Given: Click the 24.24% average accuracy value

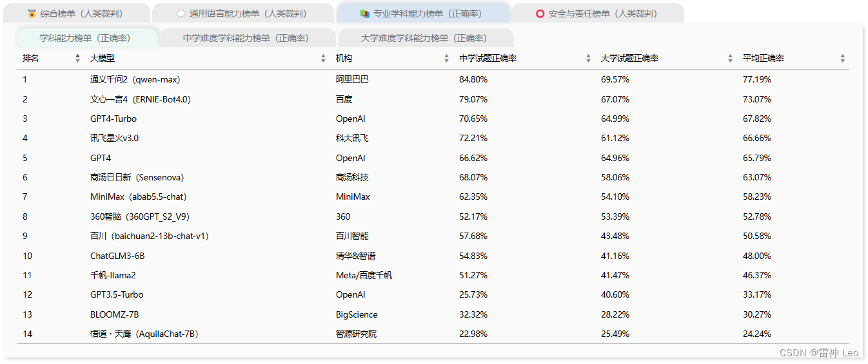Looking at the screenshot, I should [757, 334].
